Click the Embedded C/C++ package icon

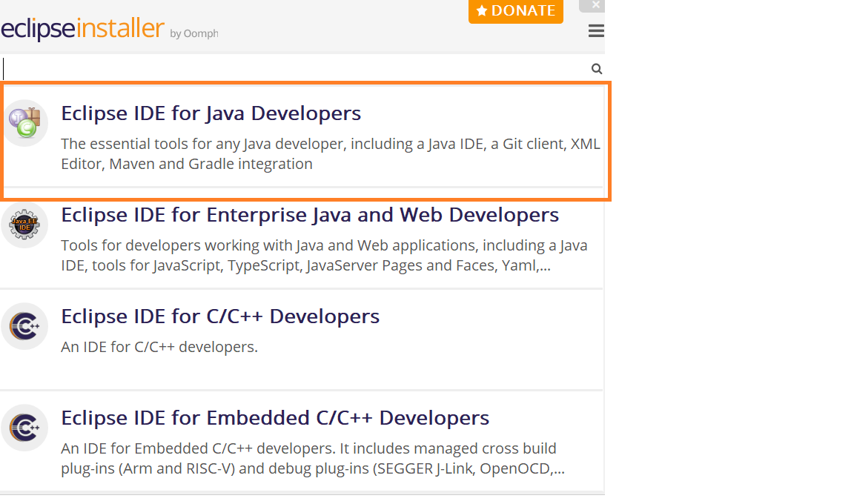point(24,428)
